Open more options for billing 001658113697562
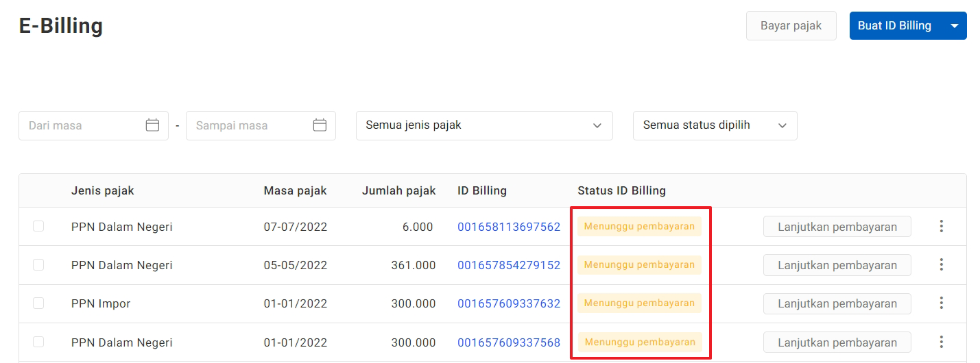Image resolution: width=980 pixels, height=363 pixels. coord(942,226)
